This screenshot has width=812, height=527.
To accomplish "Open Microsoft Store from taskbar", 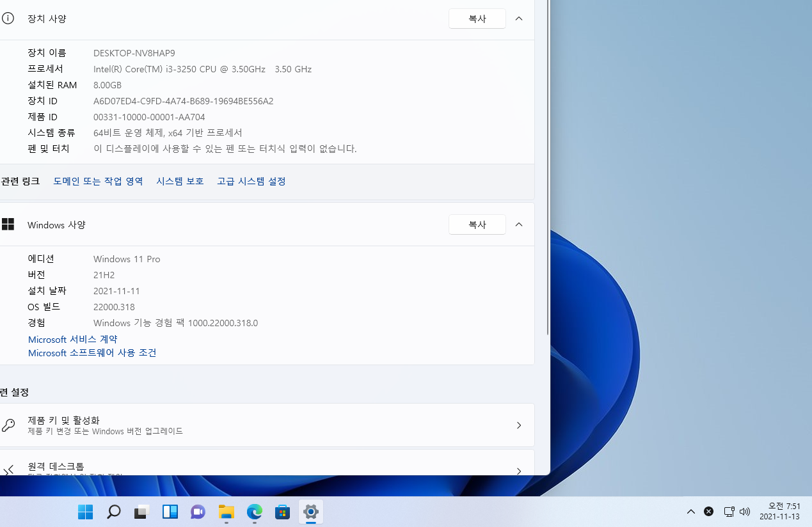I will [283, 512].
